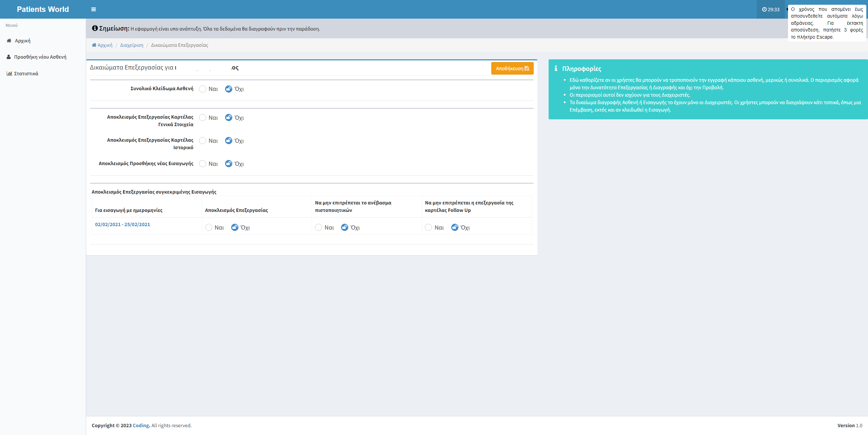Toggle the hamburger sidebar menu icon
868x435 pixels.
pos(94,9)
